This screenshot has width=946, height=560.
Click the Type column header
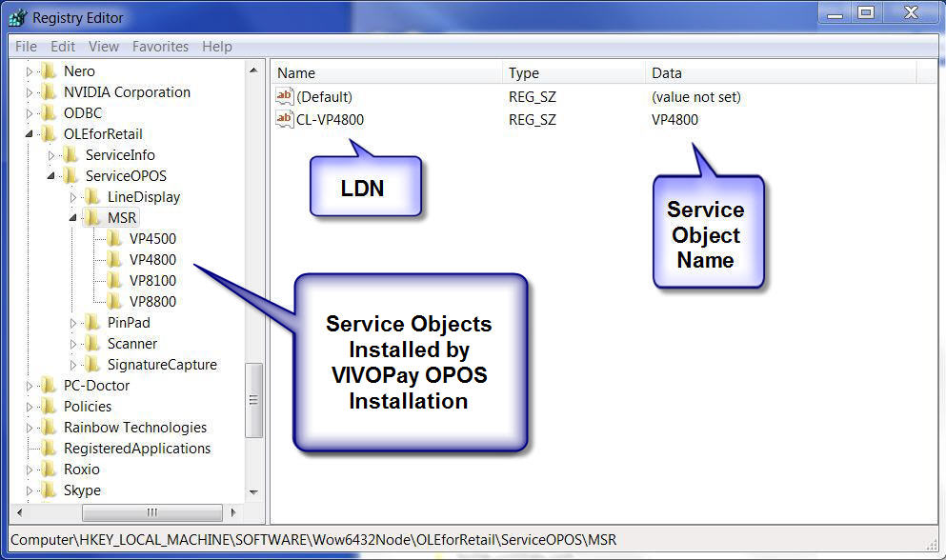pos(574,73)
